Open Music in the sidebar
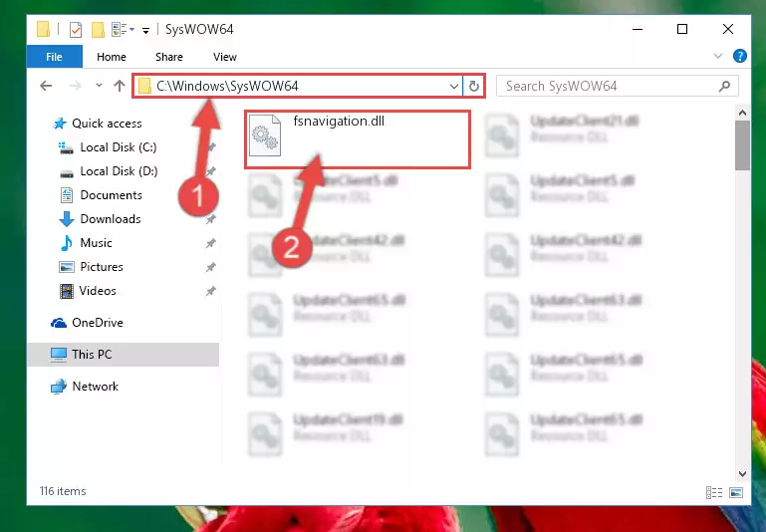 click(96, 243)
